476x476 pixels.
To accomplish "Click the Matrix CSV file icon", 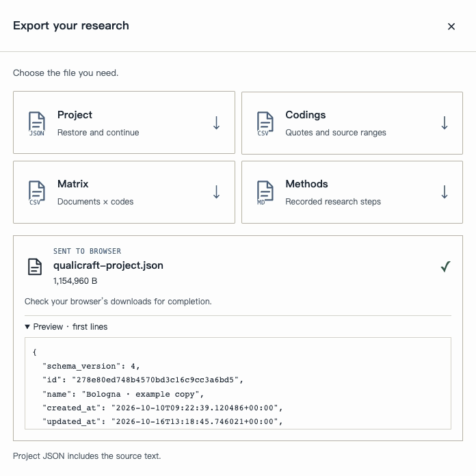I will [x=37, y=193].
